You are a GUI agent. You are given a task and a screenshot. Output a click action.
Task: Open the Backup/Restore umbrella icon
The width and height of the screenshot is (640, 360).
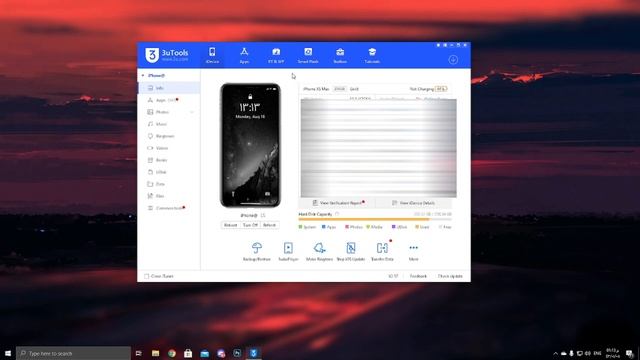click(x=256, y=248)
